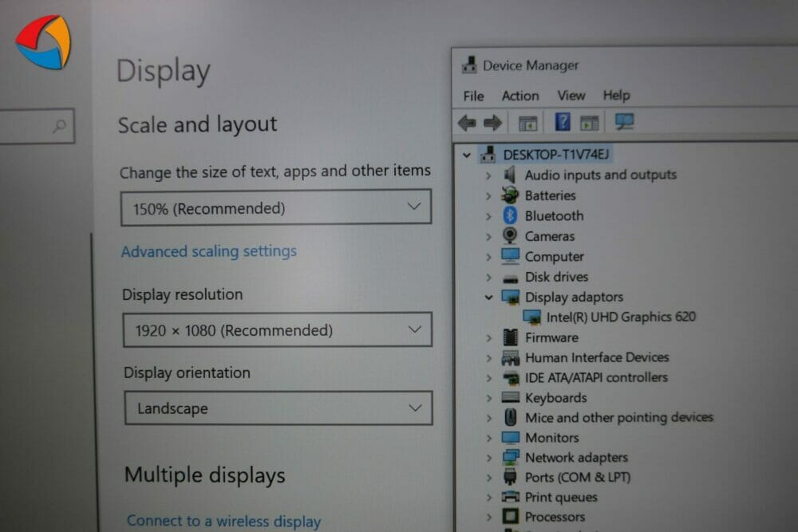798x532 pixels.
Task: Collapse the DESKTOP-T1V74EJ root node
Action: [x=466, y=155]
